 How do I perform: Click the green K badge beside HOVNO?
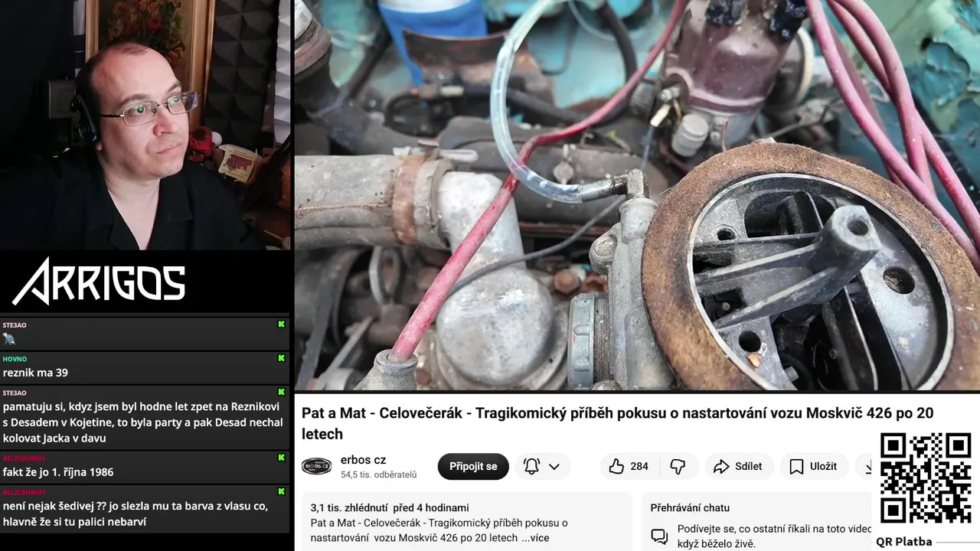click(281, 358)
